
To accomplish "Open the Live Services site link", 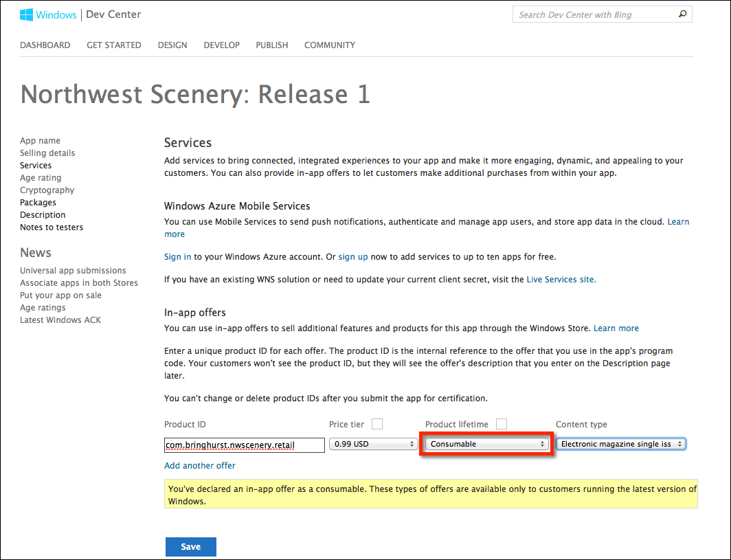I will (x=561, y=280).
